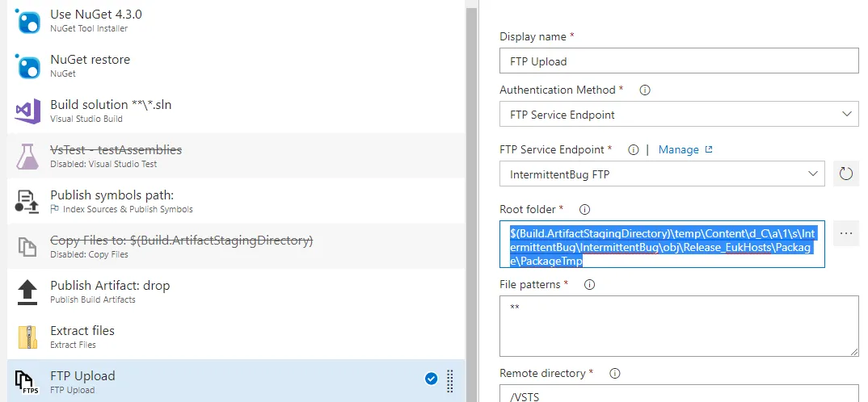Browse for Root folder with ellipsis button

[x=845, y=233]
